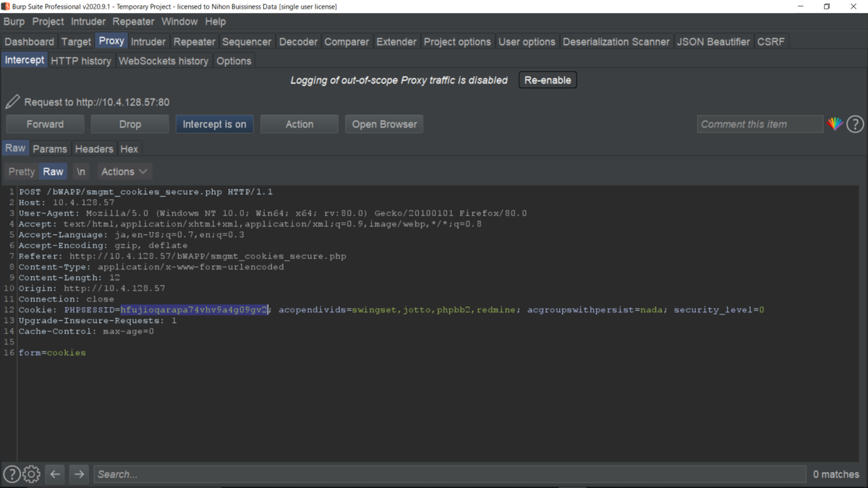Image resolution: width=868 pixels, height=488 pixels.
Task: Click the User-Agent header line
Action: (x=273, y=214)
